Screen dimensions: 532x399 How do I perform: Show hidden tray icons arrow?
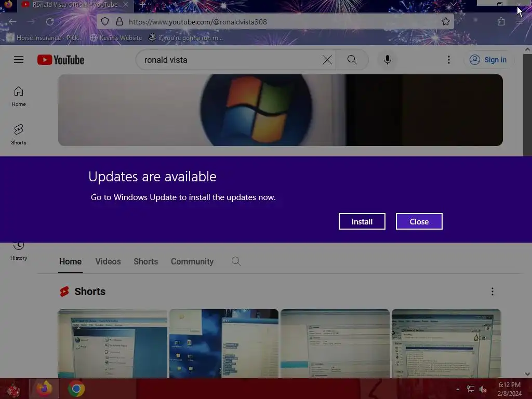coord(458,389)
